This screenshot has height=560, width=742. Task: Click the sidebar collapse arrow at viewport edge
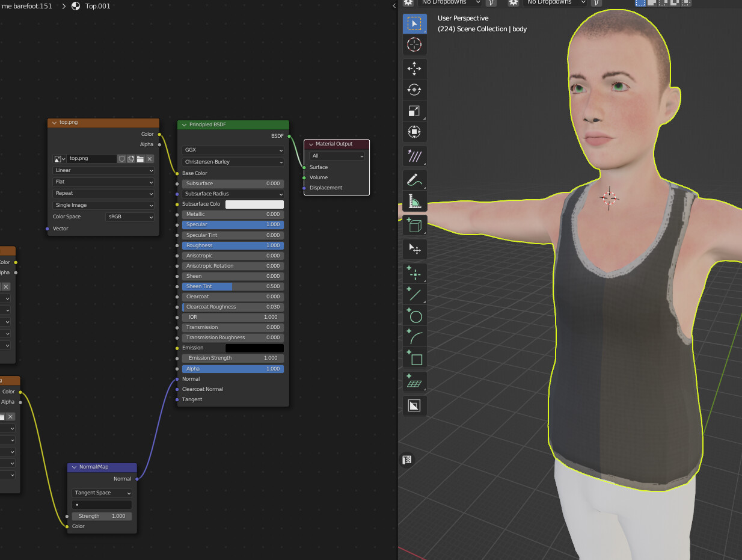pyautogui.click(x=394, y=5)
